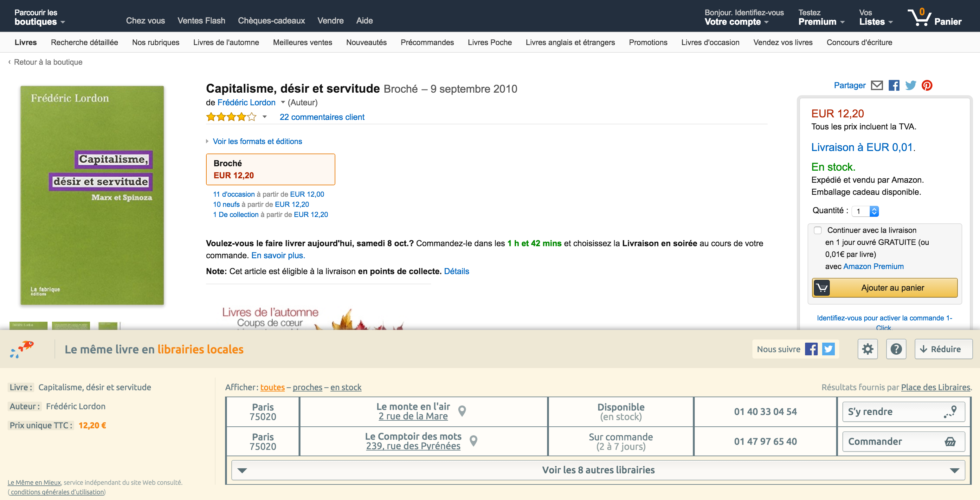Filter bookstores by proches
The image size is (980, 500).
click(307, 387)
